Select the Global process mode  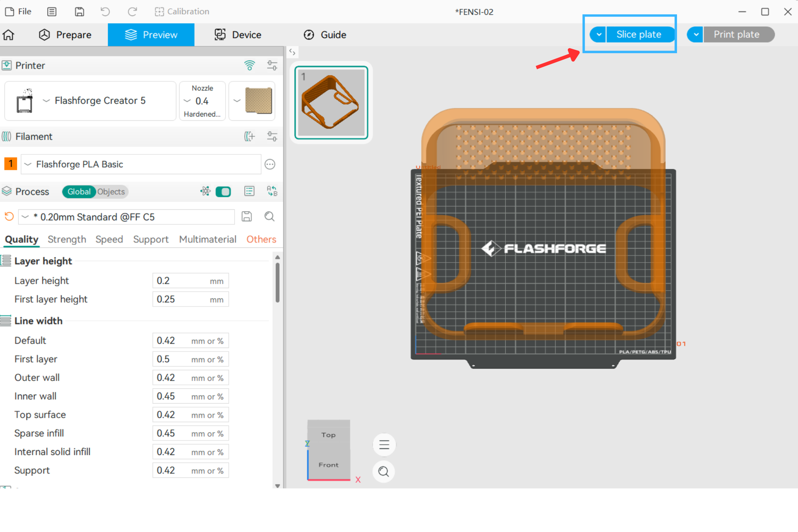pos(79,192)
